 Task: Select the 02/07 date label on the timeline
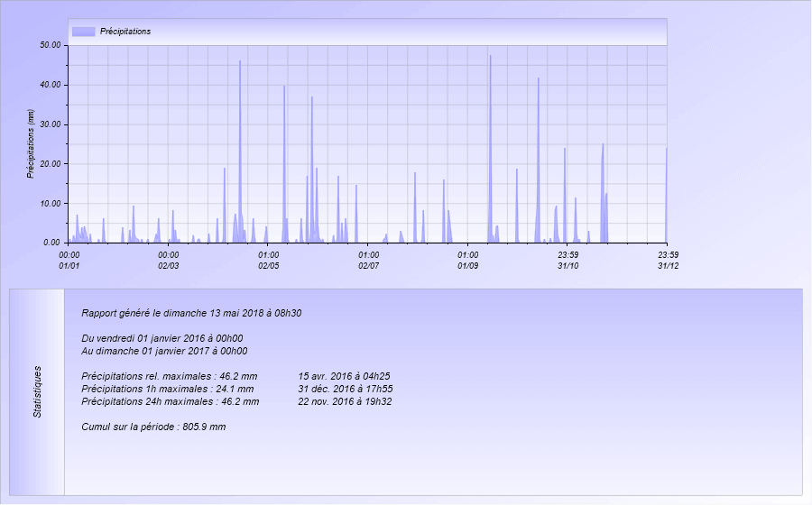pyautogui.click(x=368, y=266)
